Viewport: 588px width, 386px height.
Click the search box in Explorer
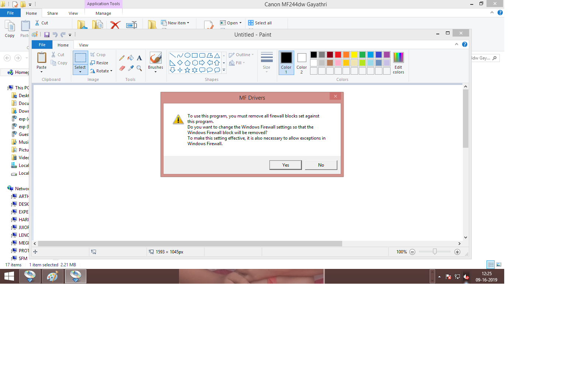click(x=485, y=58)
